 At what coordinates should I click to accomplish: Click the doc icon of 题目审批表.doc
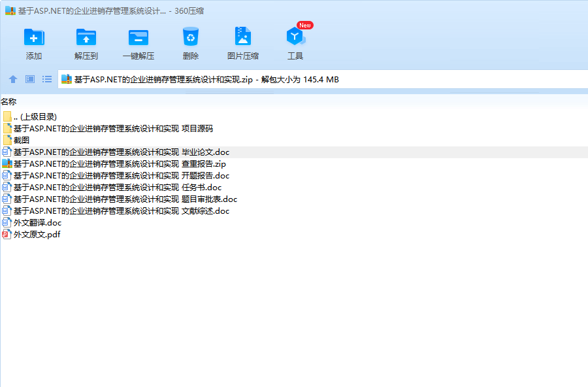7,199
